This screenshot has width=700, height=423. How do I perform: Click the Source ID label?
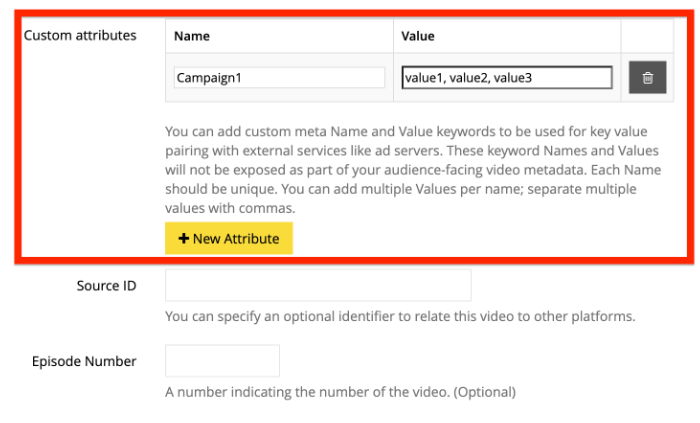click(106, 285)
